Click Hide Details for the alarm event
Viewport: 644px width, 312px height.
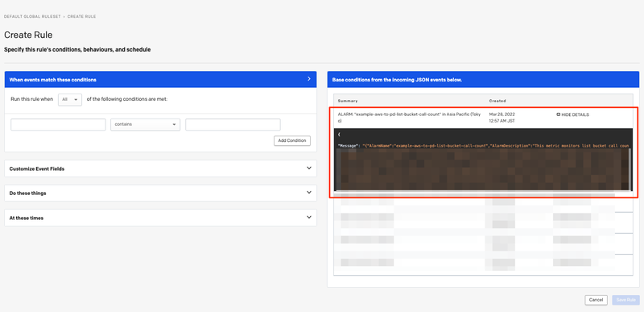tap(572, 114)
